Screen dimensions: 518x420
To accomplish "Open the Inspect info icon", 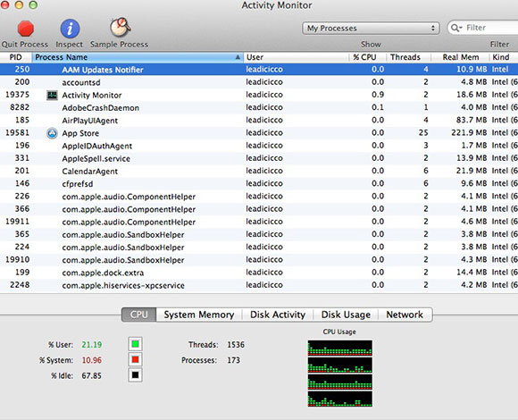I will [x=70, y=29].
